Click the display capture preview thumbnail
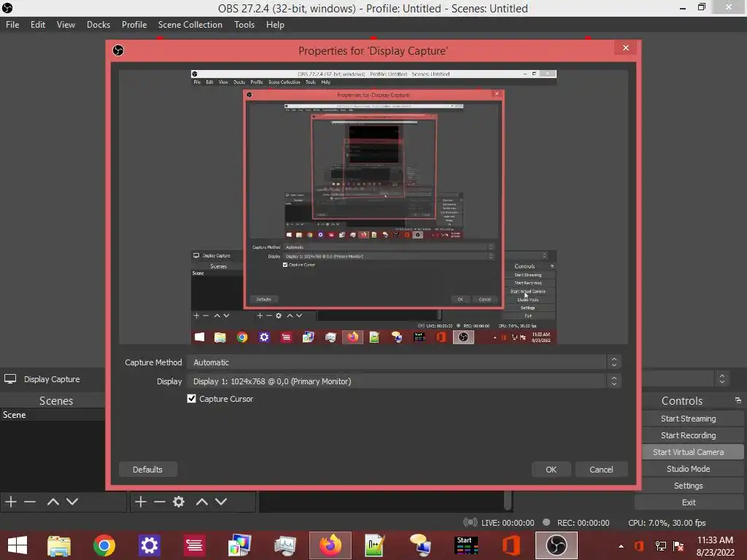Viewport: 747px width, 560px height. click(x=373, y=207)
